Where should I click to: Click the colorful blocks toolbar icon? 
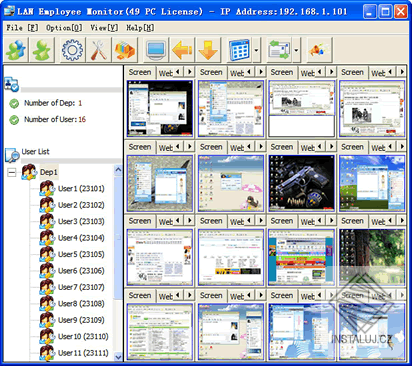[x=125, y=50]
